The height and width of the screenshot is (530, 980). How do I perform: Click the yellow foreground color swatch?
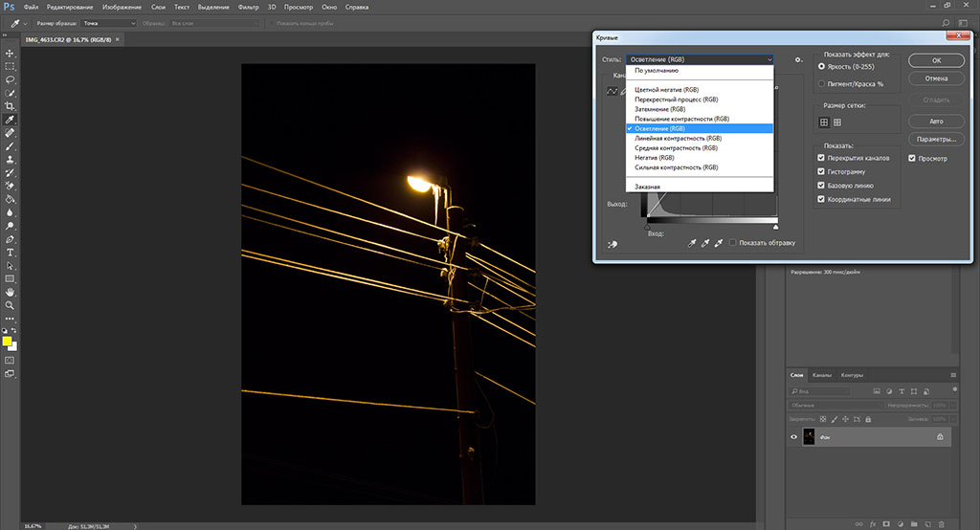[8, 341]
